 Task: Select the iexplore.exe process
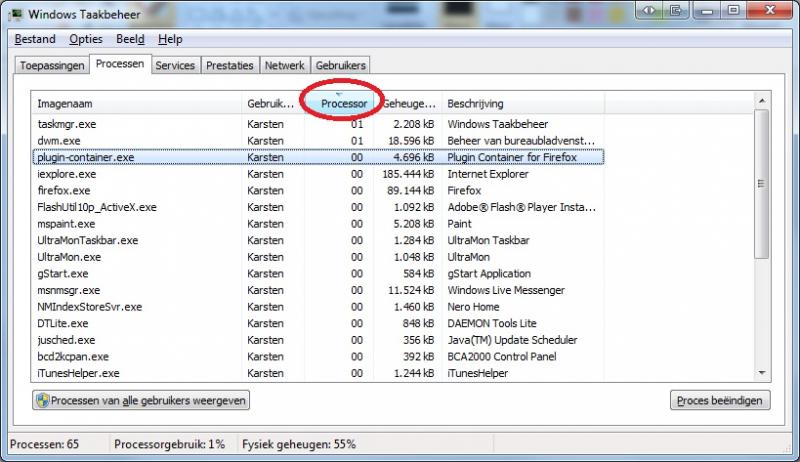(x=318, y=174)
